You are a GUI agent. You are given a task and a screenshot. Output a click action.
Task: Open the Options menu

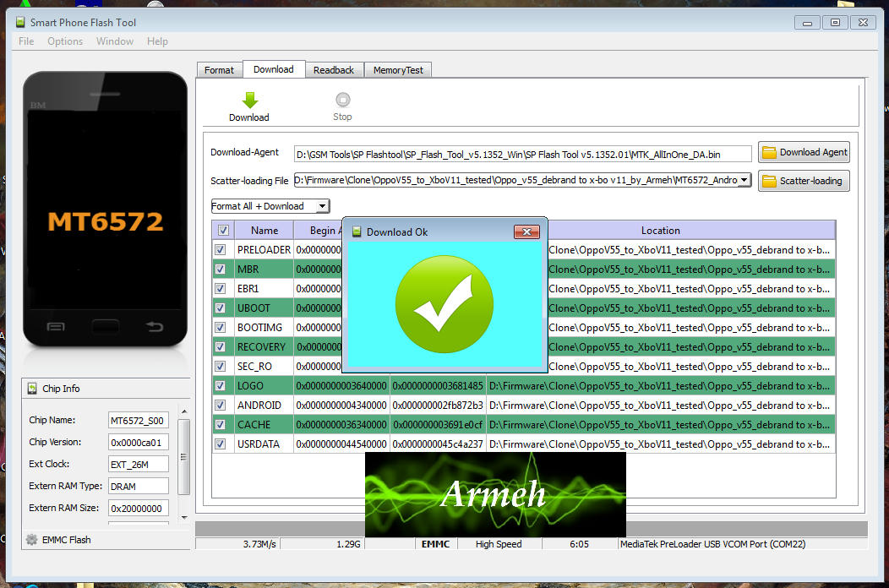(x=65, y=41)
